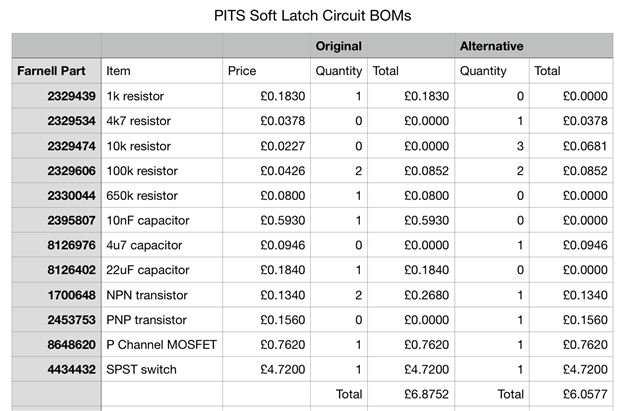Select the alternative grand total £6.0577 cell
Image resolution: width=620 pixels, height=411 pixels.
pos(570,395)
